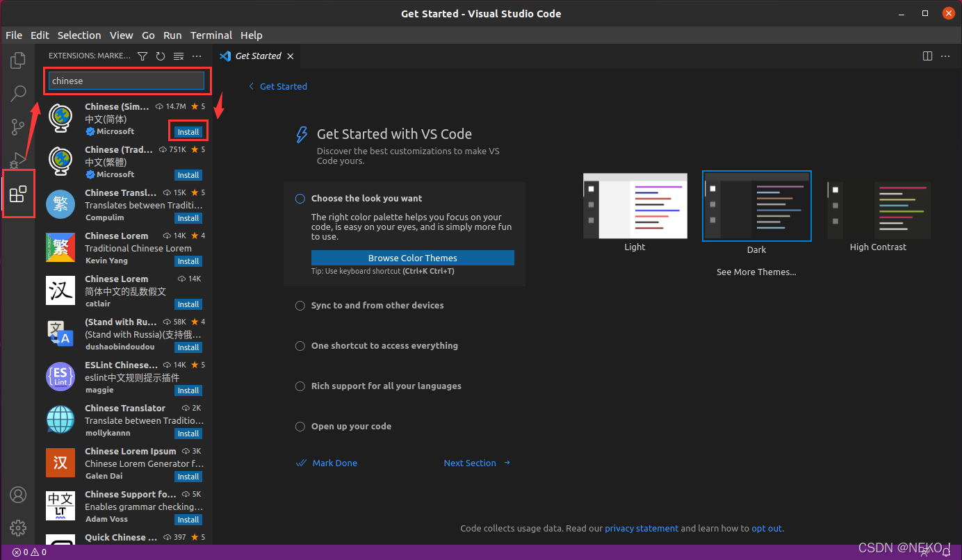
Task: Install the Chinese Translation extension
Action: 188,218
